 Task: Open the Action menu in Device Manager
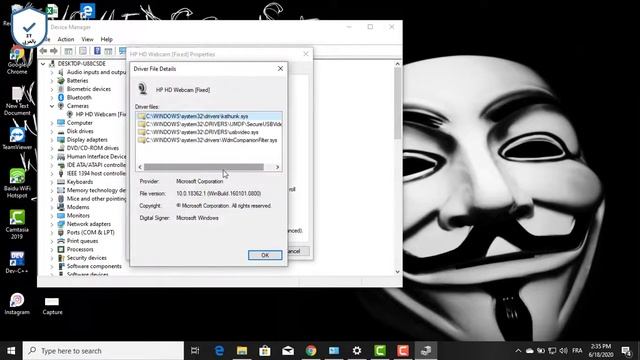tap(66, 39)
